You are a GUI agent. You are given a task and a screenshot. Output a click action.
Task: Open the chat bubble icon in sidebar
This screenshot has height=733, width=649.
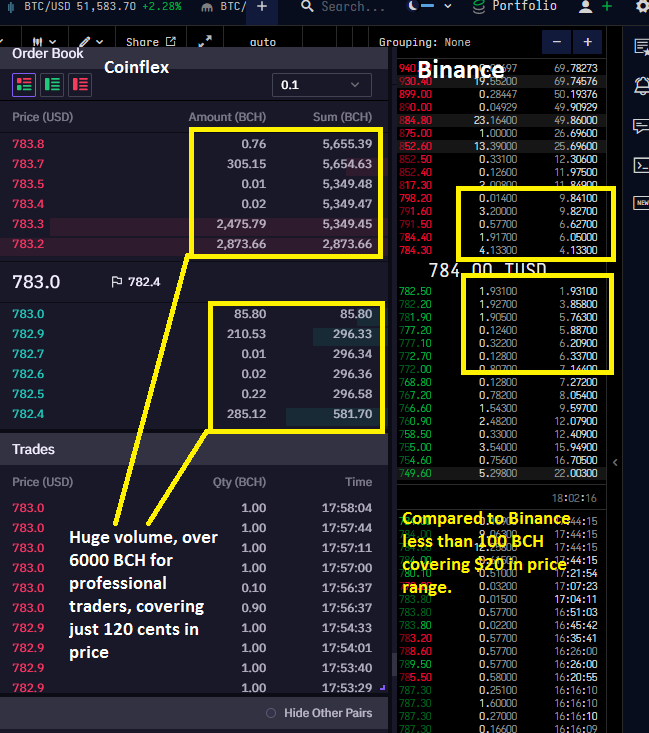tap(641, 126)
